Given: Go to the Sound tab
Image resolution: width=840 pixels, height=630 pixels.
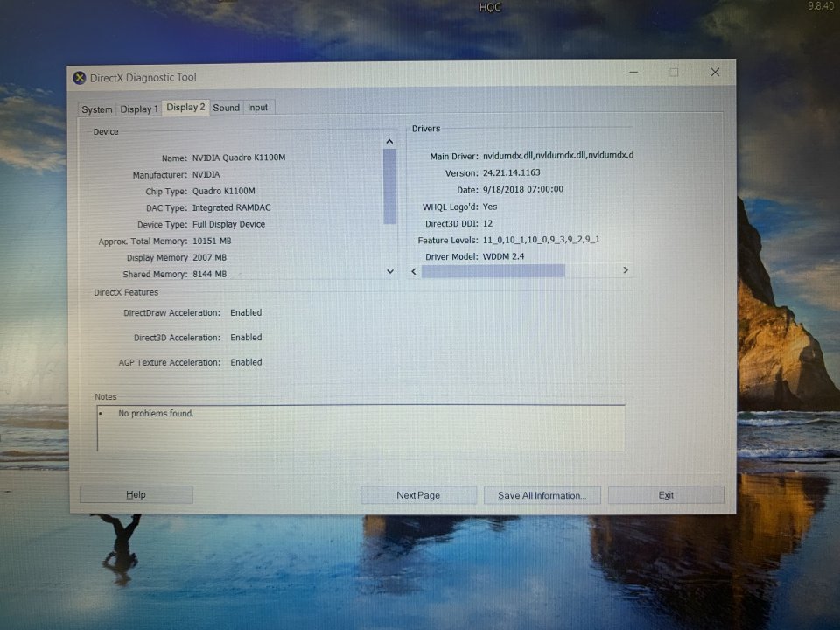Looking at the screenshot, I should pyautogui.click(x=226, y=108).
